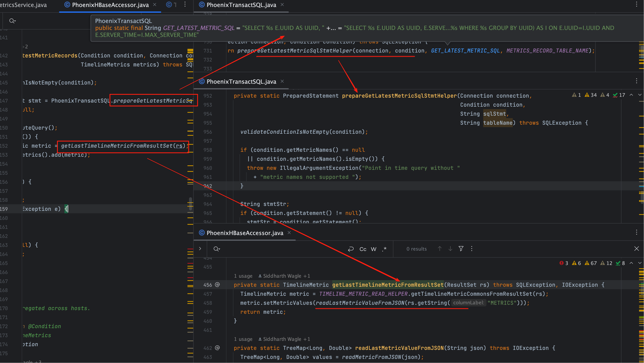Image resolution: width=644 pixels, height=363 pixels.
Task: Click line number 159 in left editor gutter
Action: [4, 209]
